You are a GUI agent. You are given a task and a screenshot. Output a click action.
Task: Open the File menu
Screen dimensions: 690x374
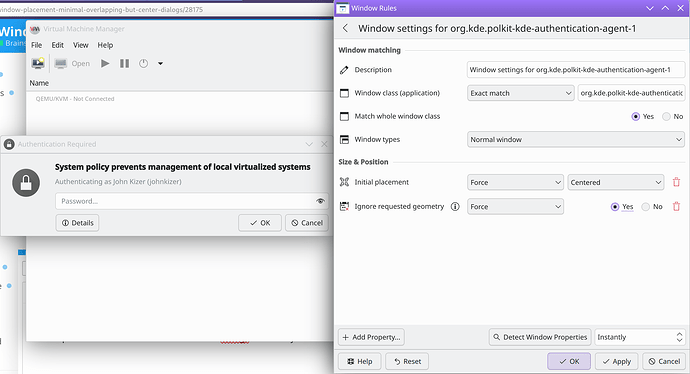[37, 45]
